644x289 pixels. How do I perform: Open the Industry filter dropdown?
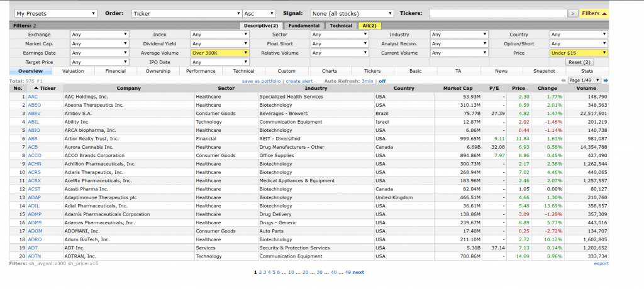(459, 35)
